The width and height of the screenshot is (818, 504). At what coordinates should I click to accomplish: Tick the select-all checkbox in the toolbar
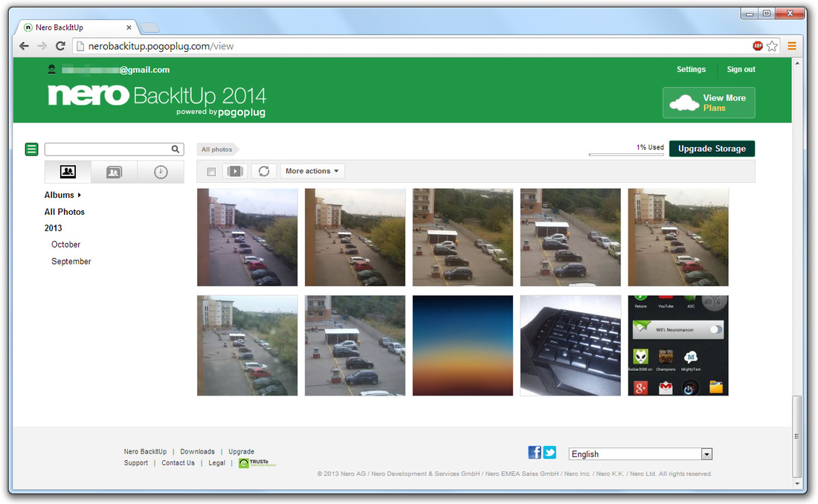point(211,172)
